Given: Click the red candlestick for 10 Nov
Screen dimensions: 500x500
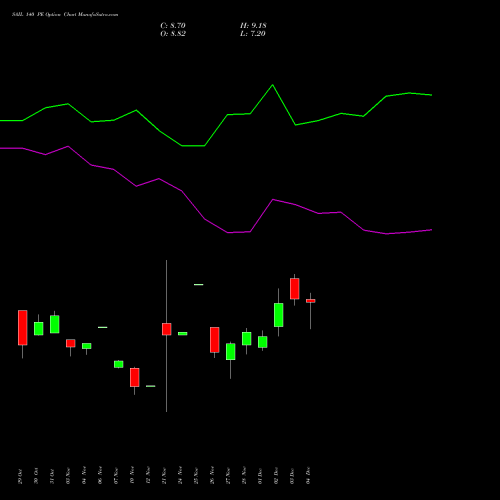Looking at the screenshot, I should pos(135,377).
